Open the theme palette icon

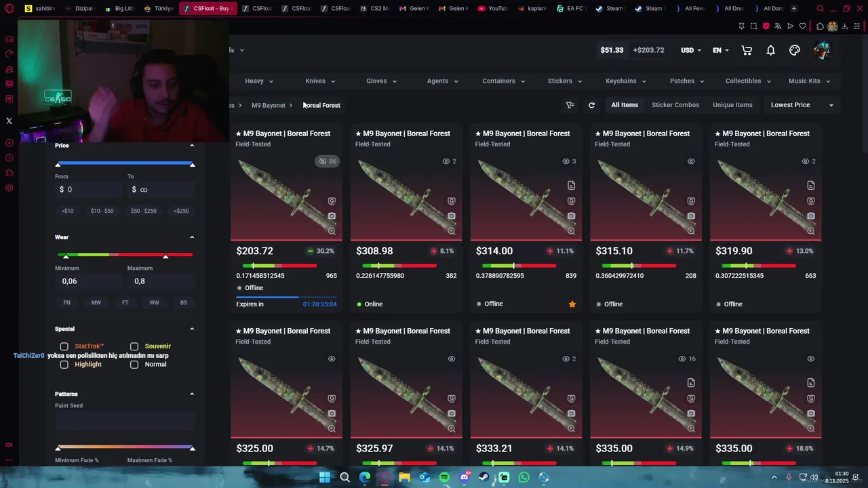click(795, 50)
